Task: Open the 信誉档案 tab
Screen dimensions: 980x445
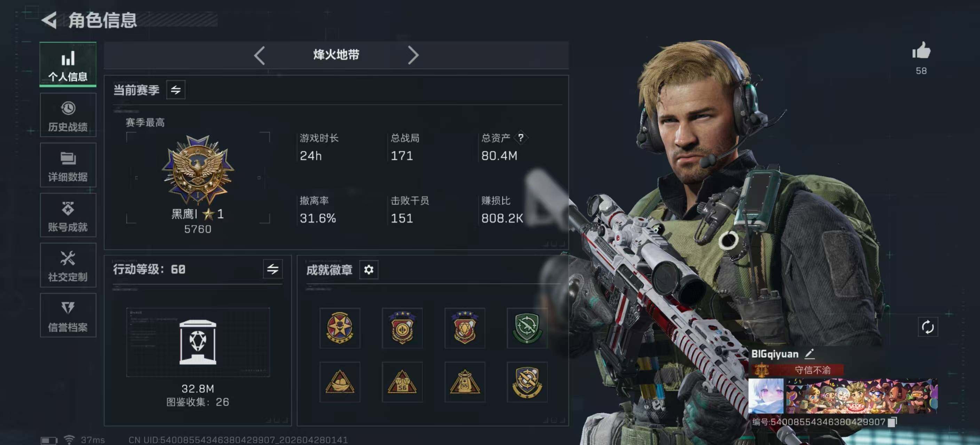Action: click(x=68, y=315)
